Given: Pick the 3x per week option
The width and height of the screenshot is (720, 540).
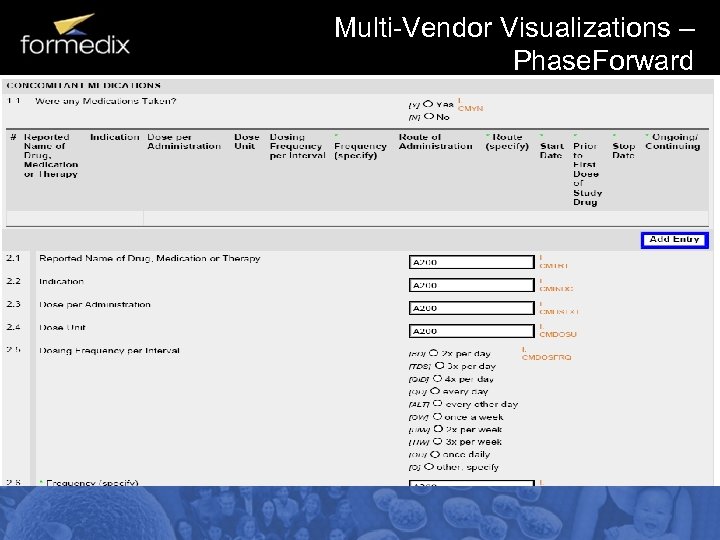Looking at the screenshot, I should click(438, 441).
